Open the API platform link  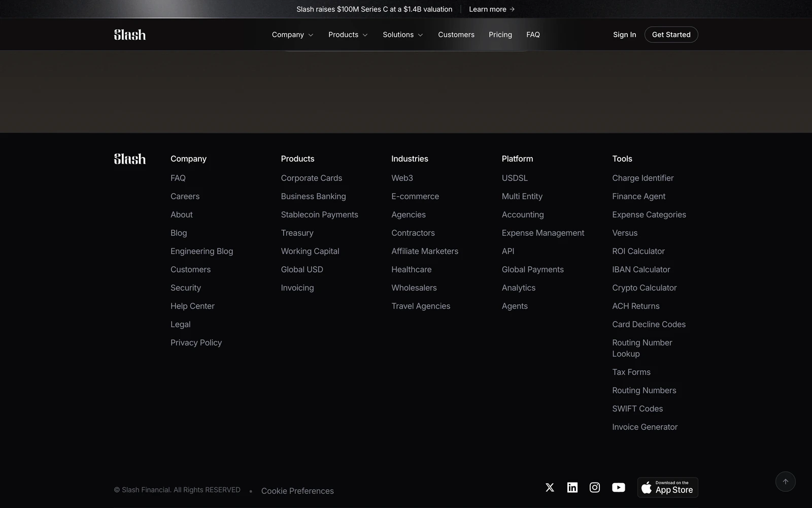pyautogui.click(x=508, y=251)
